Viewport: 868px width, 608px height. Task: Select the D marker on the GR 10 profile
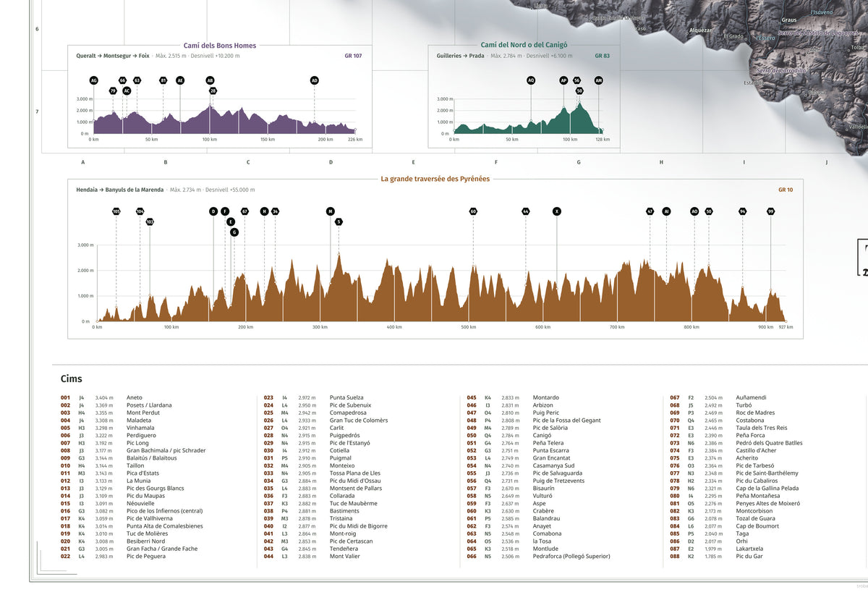coord(213,211)
